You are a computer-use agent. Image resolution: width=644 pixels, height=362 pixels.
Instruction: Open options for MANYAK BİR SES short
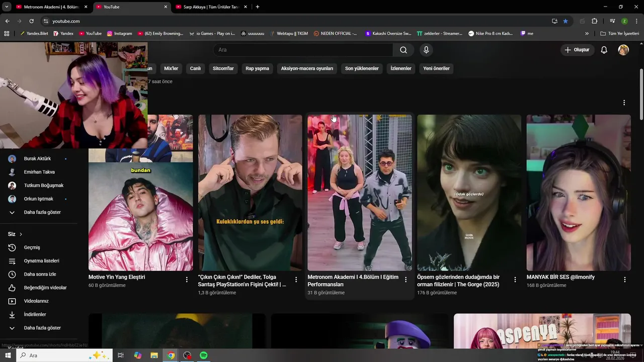(x=625, y=280)
